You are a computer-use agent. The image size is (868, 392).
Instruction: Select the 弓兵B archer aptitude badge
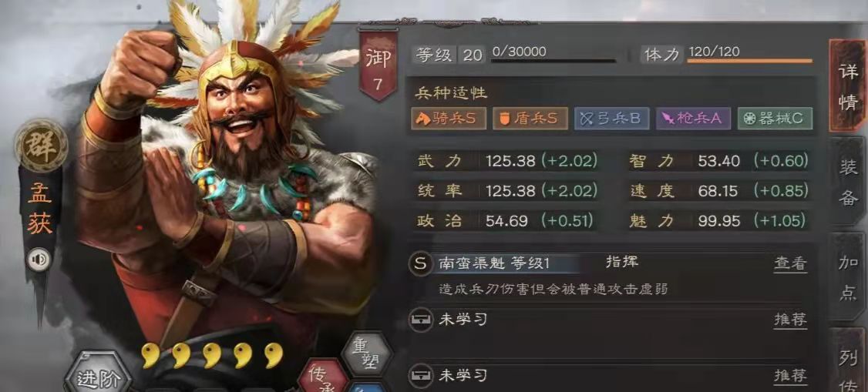(x=612, y=119)
